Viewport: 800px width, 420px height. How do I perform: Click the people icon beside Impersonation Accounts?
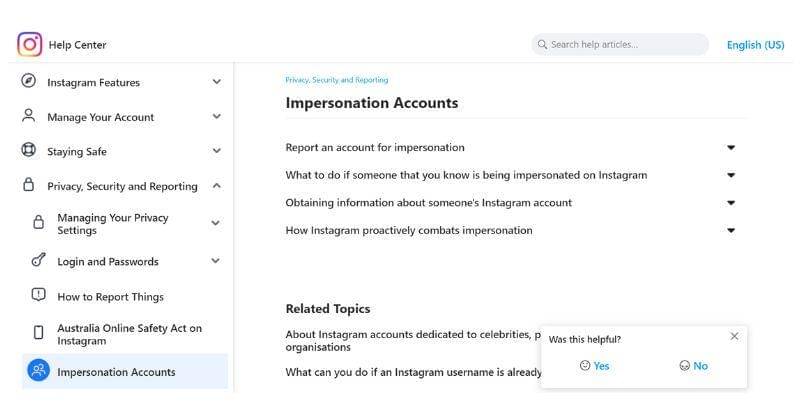click(x=39, y=371)
